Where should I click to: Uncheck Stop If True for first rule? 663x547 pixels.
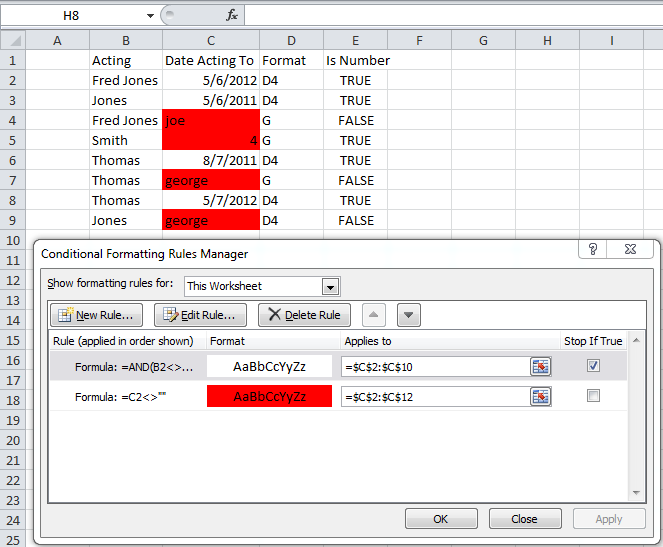coord(594,367)
